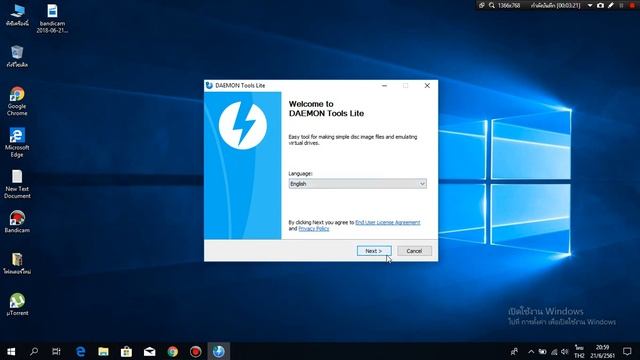Show hidden system tray icons
The height and width of the screenshot is (360, 640).
pos(531,351)
